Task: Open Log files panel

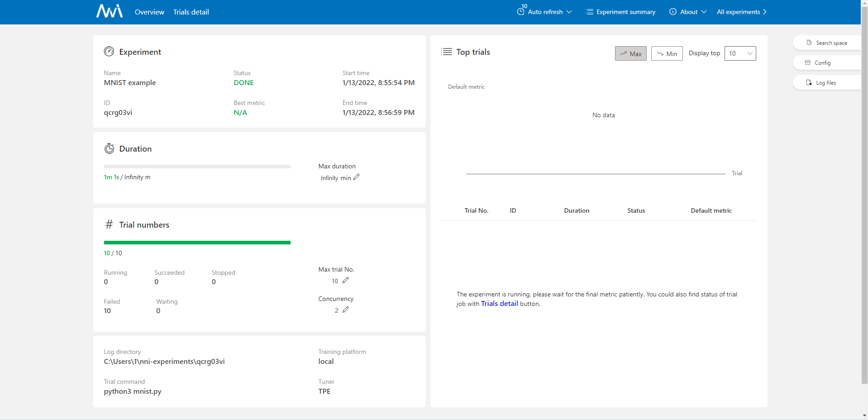Action: pos(827,83)
